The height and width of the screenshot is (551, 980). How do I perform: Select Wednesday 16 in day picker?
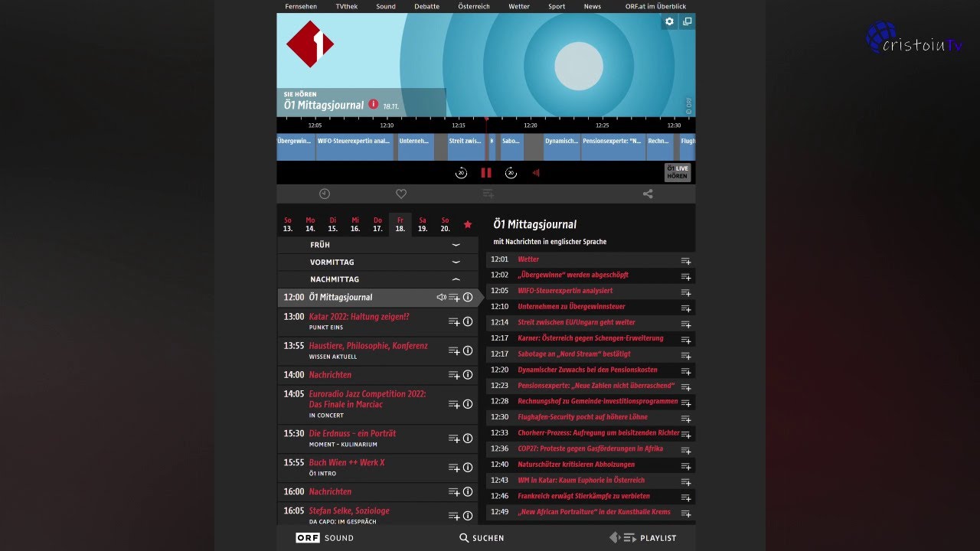pyautogui.click(x=355, y=224)
